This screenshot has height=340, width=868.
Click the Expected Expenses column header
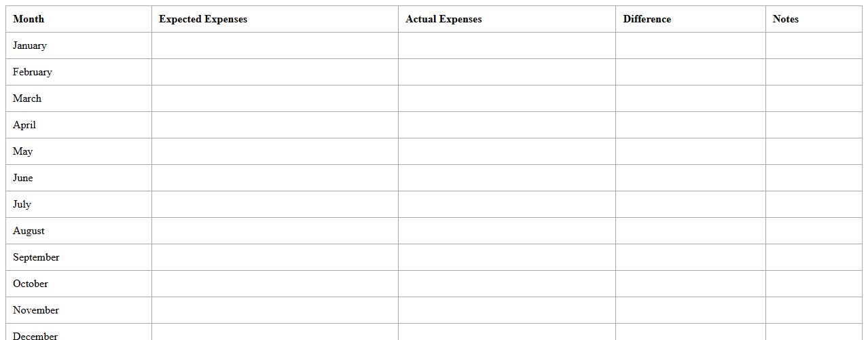[203, 19]
